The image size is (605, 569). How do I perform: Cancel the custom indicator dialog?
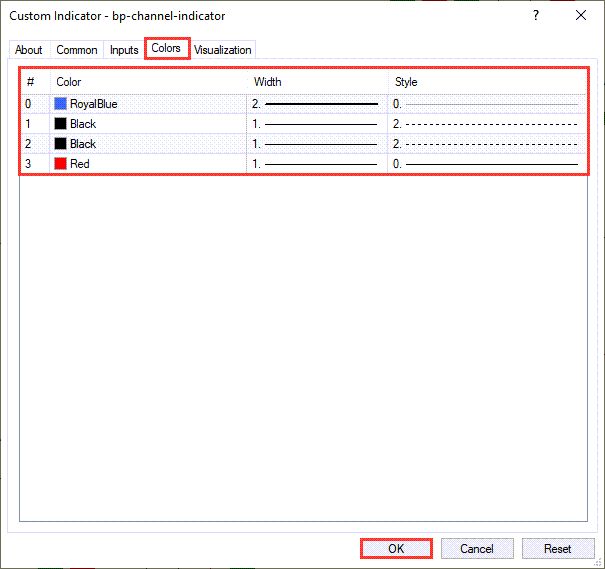(x=477, y=549)
